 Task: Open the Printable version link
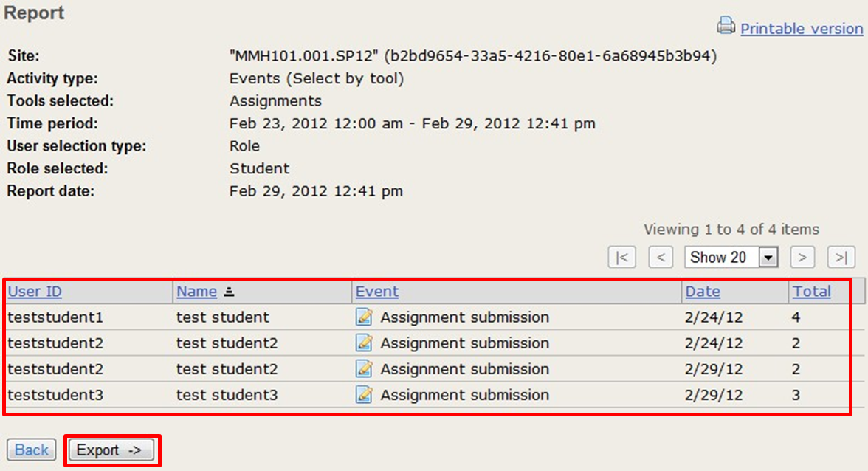(802, 29)
